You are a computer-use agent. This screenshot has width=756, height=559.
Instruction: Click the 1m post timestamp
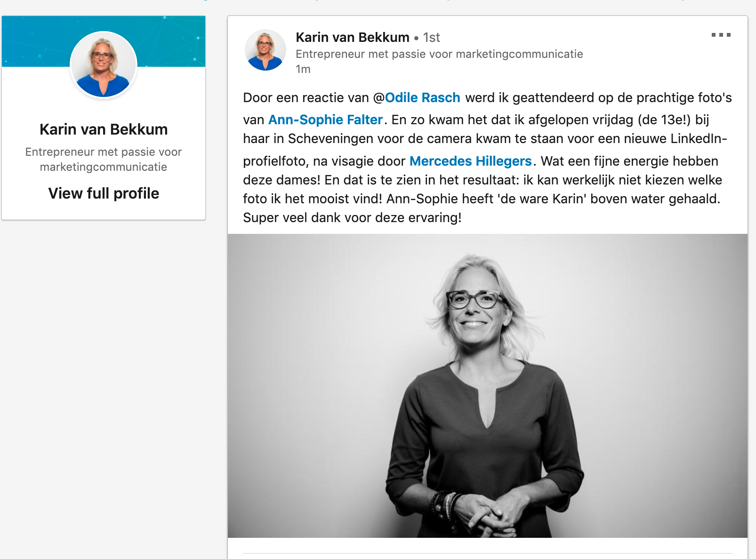click(303, 69)
